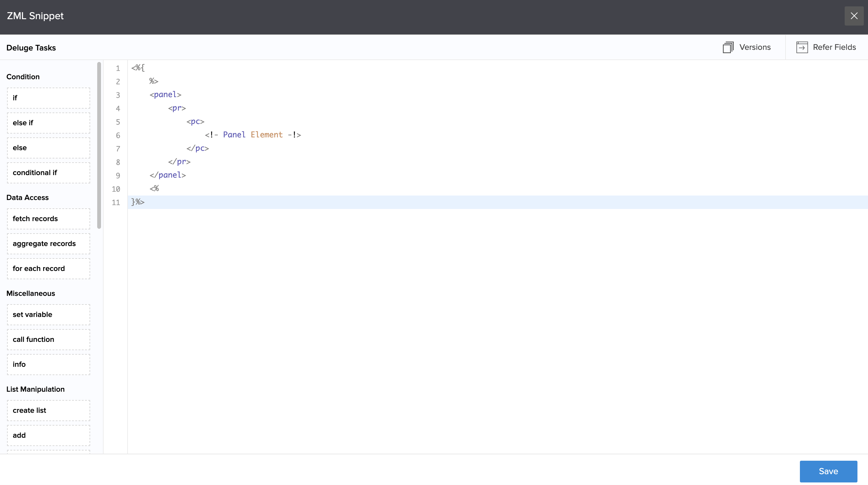Image resolution: width=868 pixels, height=485 pixels.
Task: Insert an 'if' condition task
Action: [x=49, y=98]
